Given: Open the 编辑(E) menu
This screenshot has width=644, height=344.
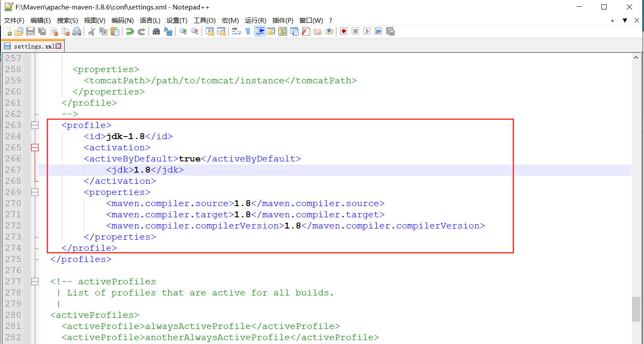Looking at the screenshot, I should pyautogui.click(x=41, y=21).
